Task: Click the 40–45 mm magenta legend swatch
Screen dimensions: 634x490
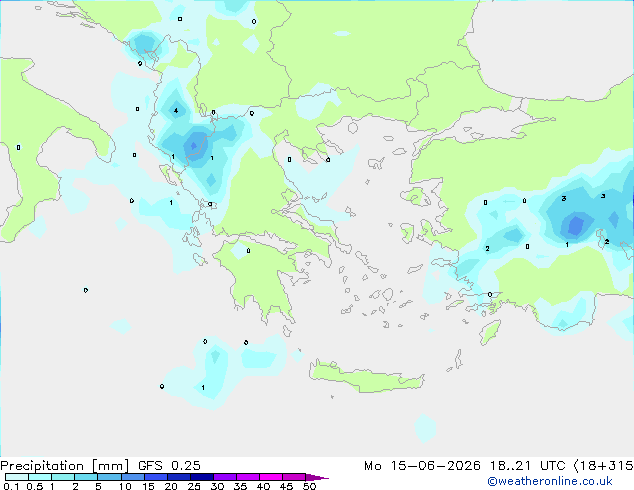Action: click(x=271, y=477)
